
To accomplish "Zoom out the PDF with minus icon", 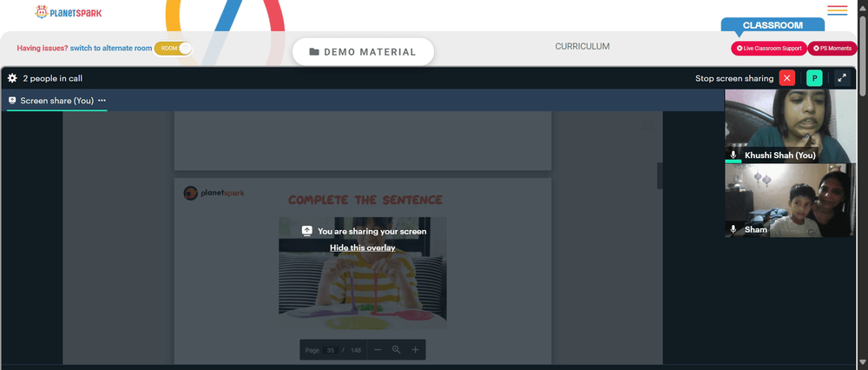I will [378, 349].
